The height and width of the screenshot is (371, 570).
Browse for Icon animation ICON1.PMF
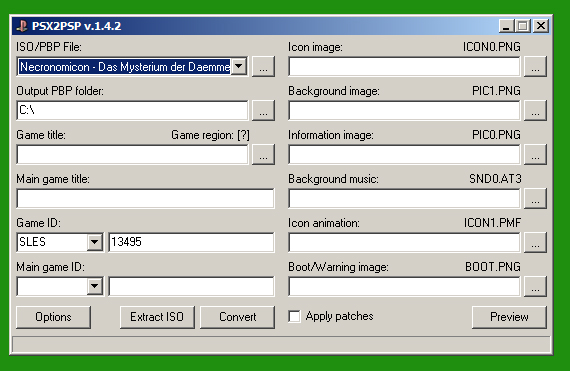[535, 242]
